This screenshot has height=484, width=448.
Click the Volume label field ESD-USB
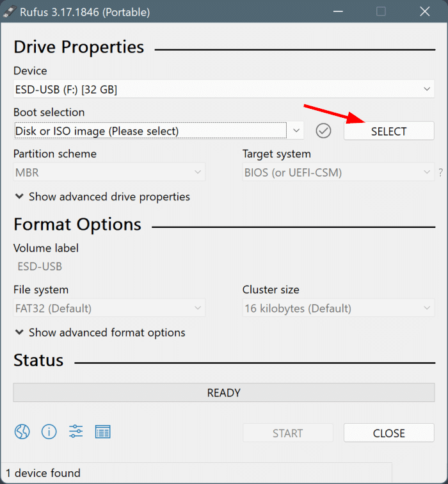pos(224,266)
